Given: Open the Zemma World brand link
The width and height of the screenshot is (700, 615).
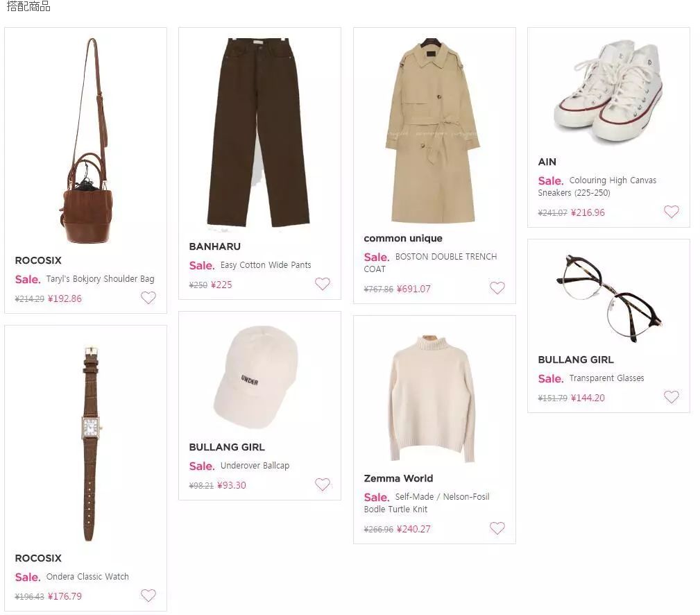Looking at the screenshot, I should pyautogui.click(x=398, y=478).
